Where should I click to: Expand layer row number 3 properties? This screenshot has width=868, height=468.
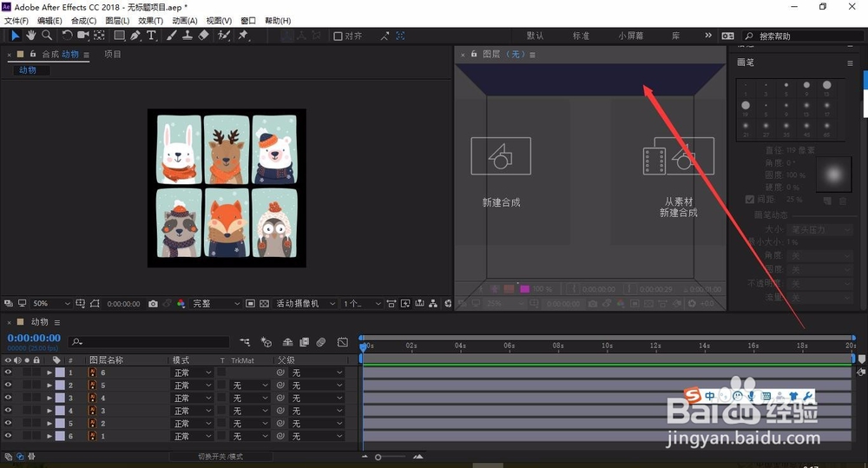click(x=49, y=399)
